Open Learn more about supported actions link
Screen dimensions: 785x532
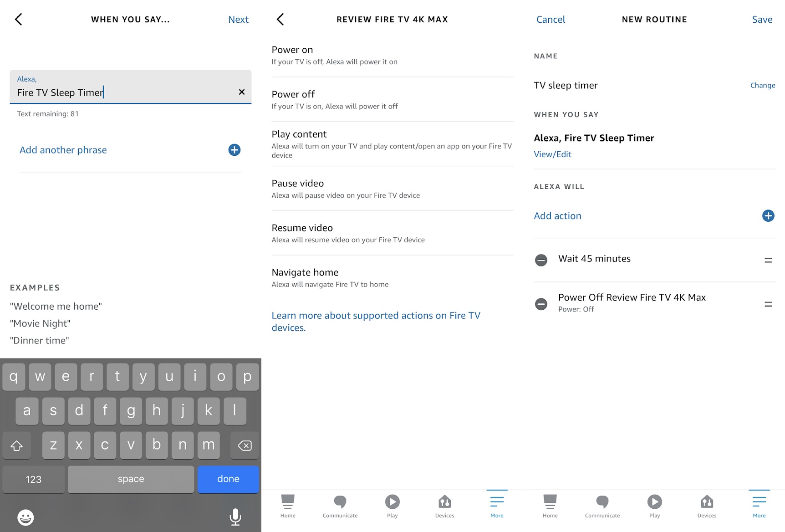(376, 321)
